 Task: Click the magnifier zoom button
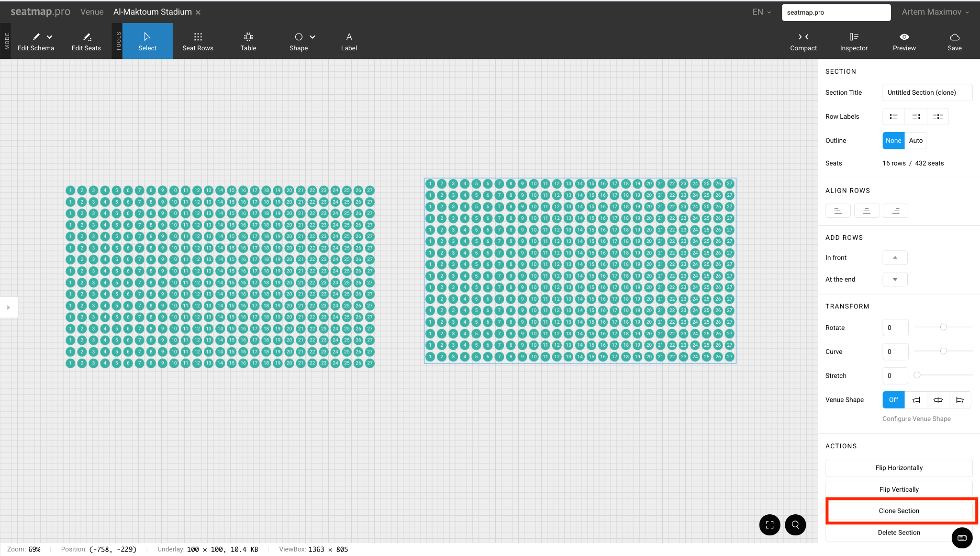(795, 524)
